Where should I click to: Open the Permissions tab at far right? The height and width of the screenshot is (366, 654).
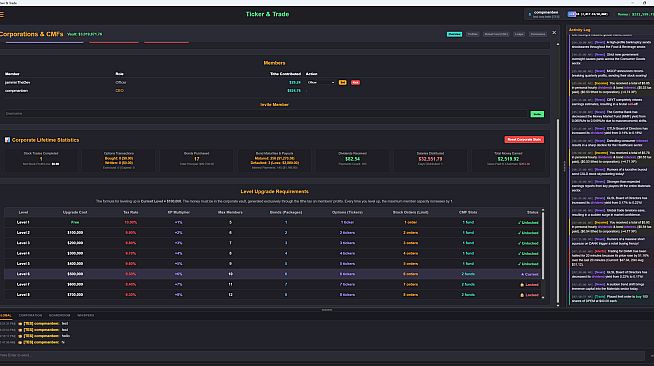(538, 34)
